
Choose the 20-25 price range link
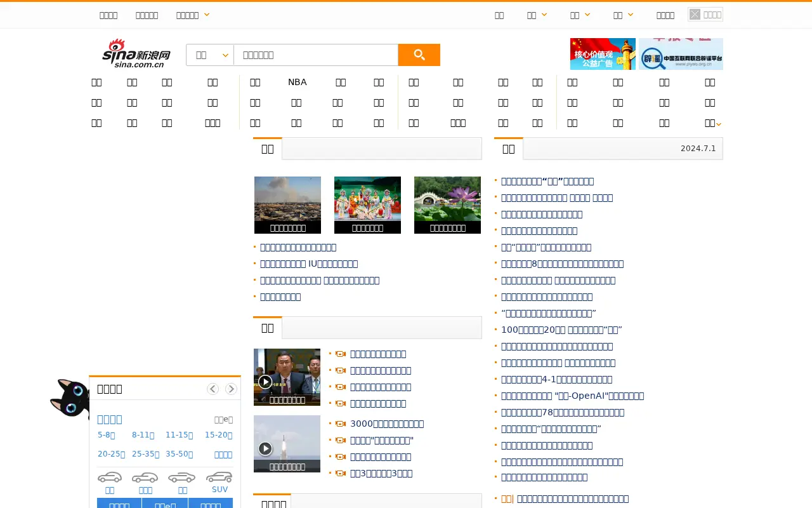pyautogui.click(x=111, y=454)
